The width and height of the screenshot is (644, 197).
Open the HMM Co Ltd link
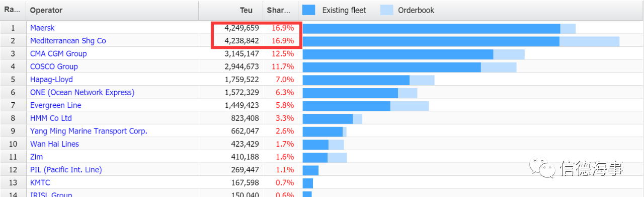51,118
